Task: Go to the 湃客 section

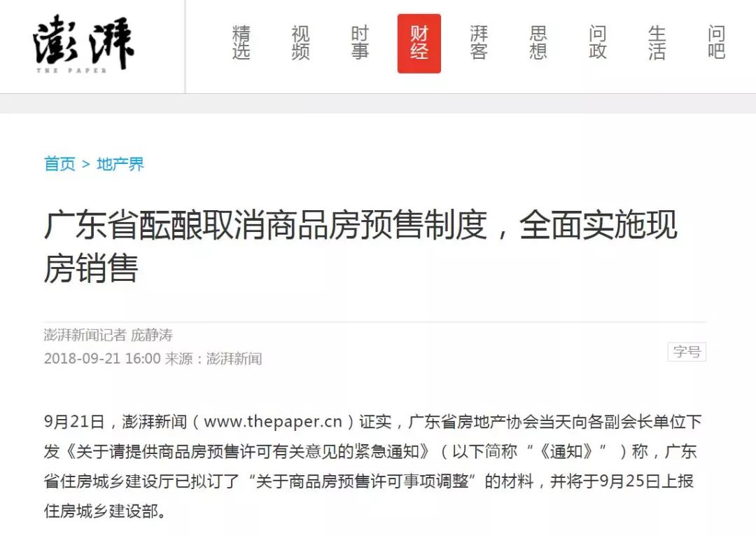Action: pos(479,43)
